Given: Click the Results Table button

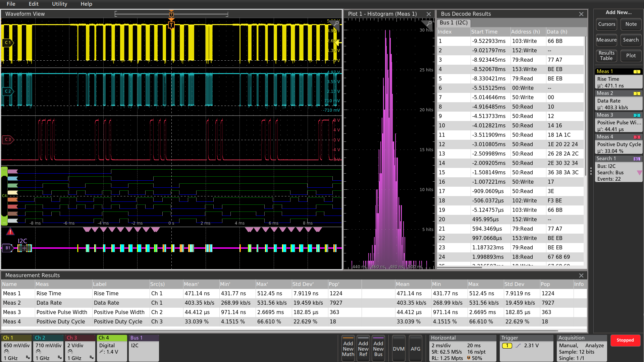Looking at the screenshot, I should point(606,56).
